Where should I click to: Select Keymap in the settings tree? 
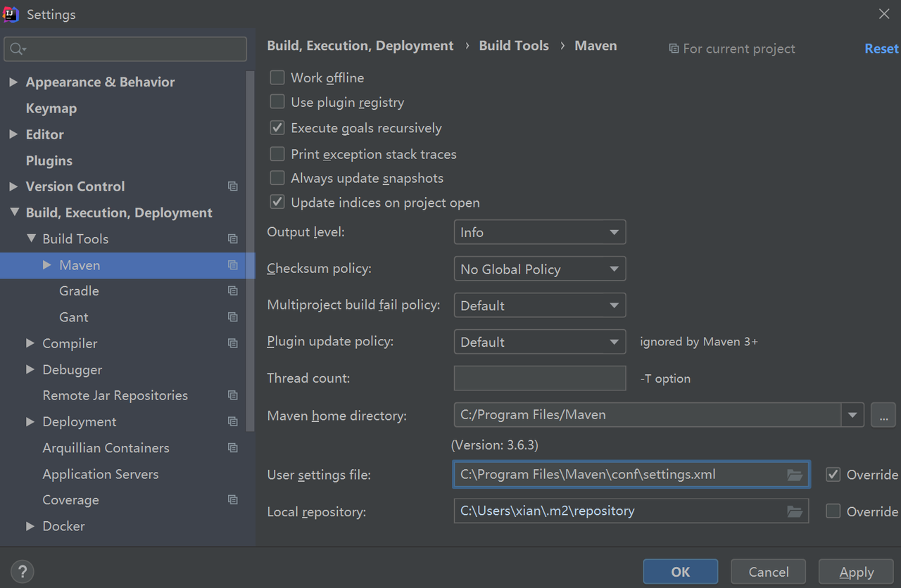(51, 108)
